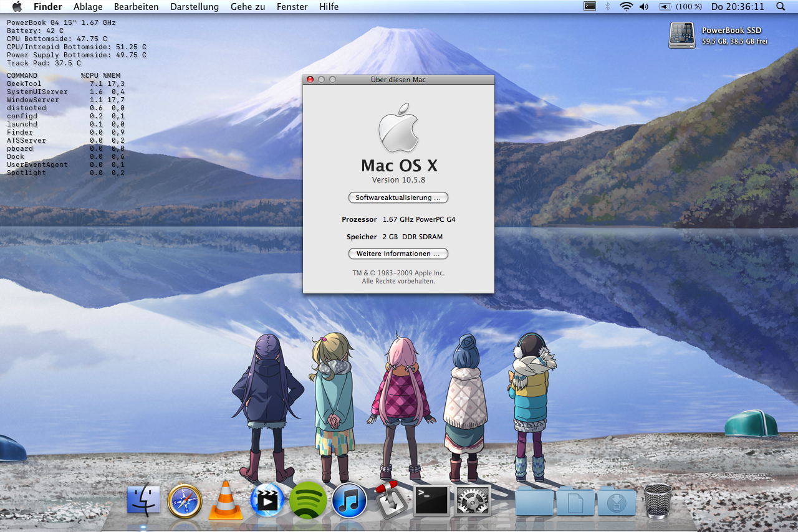Open Finder from the Dock

tap(143, 500)
